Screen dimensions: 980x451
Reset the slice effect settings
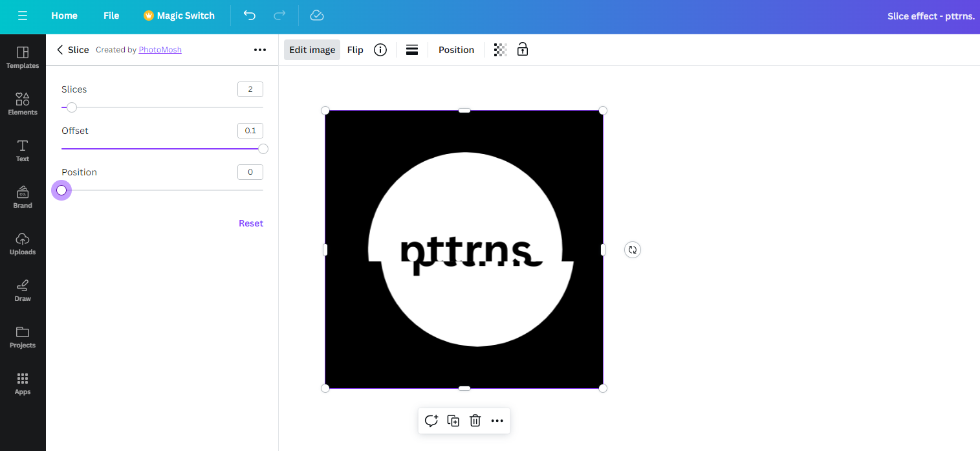click(251, 223)
